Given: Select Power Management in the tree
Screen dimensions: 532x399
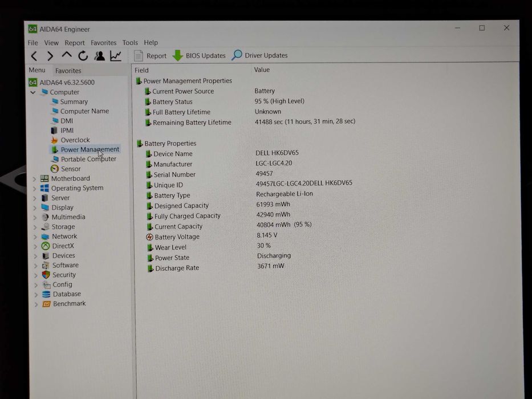Looking at the screenshot, I should 90,149.
